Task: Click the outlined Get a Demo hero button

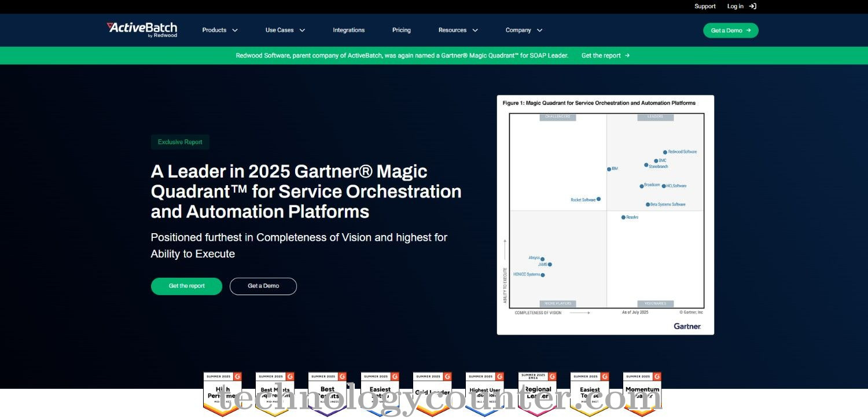Action: coord(263,286)
